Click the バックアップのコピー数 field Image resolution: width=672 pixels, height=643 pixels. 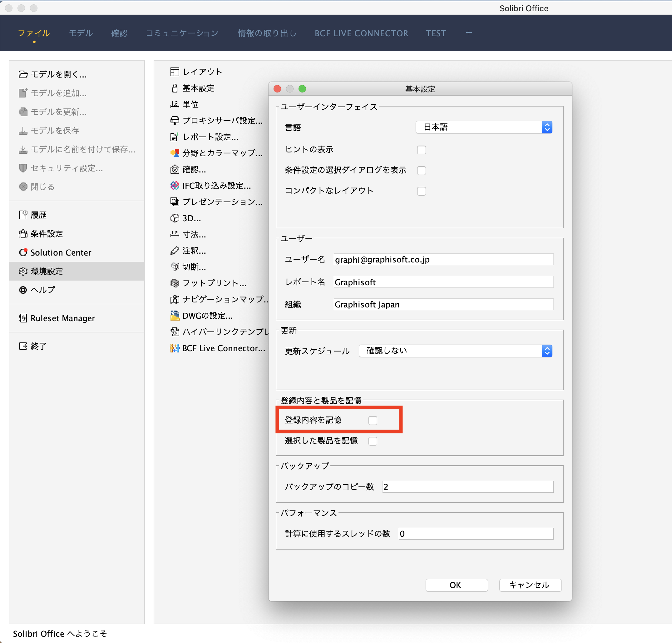click(x=467, y=487)
